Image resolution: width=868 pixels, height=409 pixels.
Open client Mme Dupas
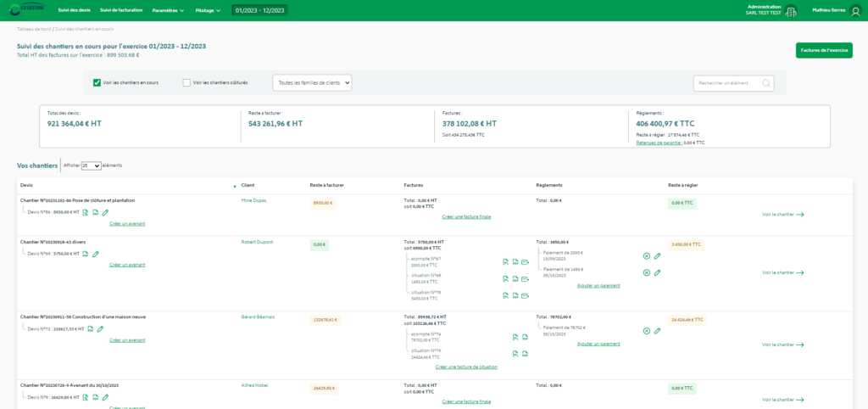tap(253, 200)
